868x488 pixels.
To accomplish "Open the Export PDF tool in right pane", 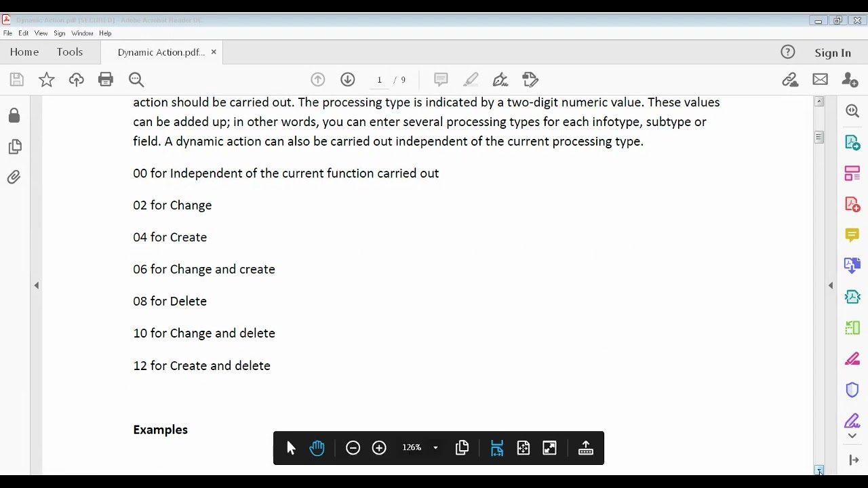I will coord(852,142).
